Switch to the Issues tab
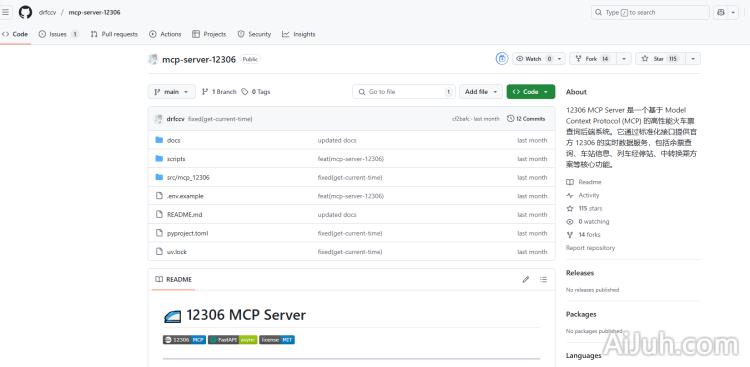Viewport: 750px width, 367px height. point(58,34)
